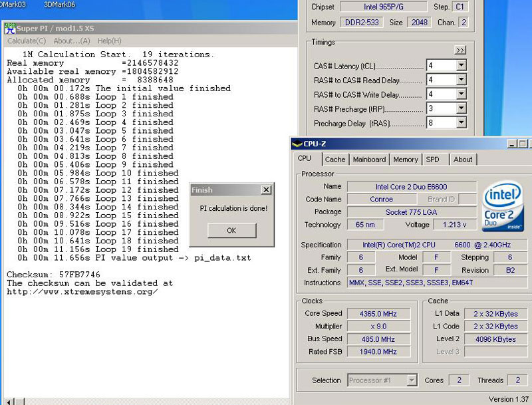Image resolution: width=532 pixels, height=405 pixels.
Task: Click the Intel Core 2 Duo logo
Action: point(503,206)
